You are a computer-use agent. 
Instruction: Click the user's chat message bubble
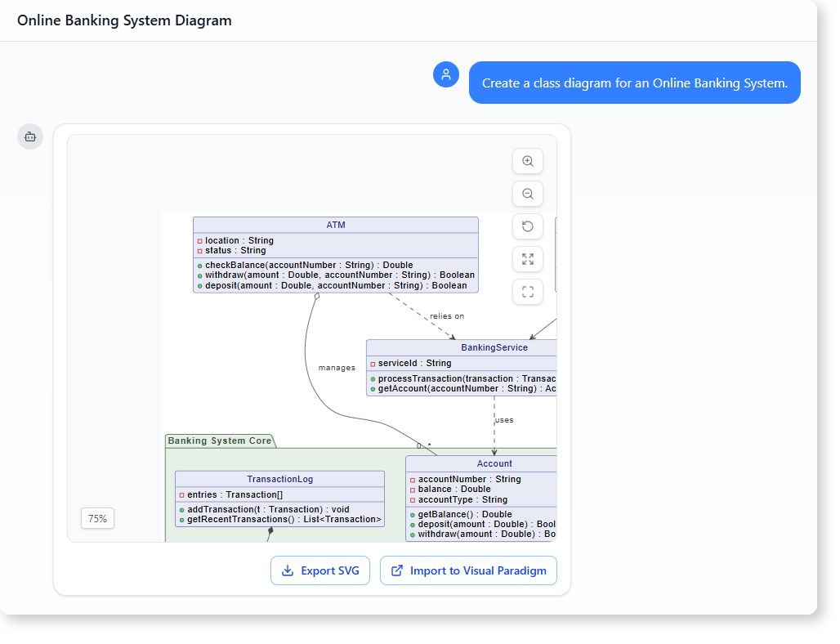(x=634, y=83)
